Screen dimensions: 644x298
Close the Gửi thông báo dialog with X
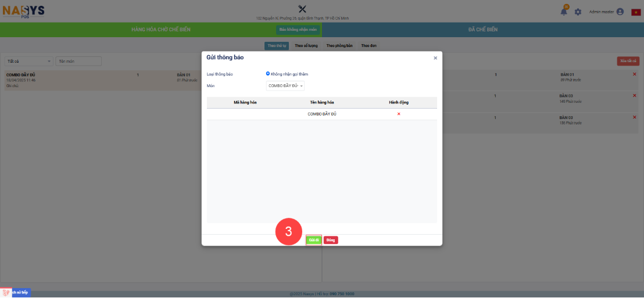[435, 58]
